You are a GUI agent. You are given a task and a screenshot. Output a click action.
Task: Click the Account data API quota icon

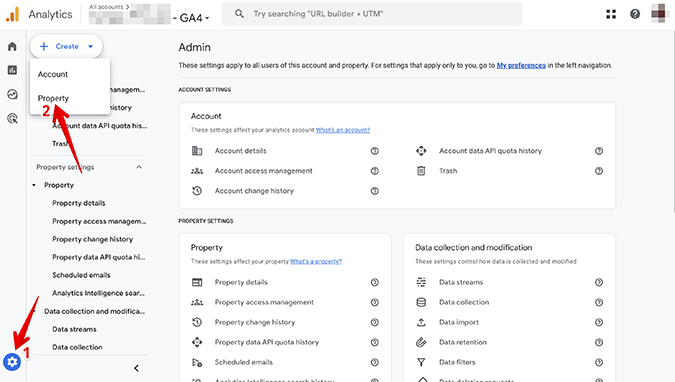[421, 151]
